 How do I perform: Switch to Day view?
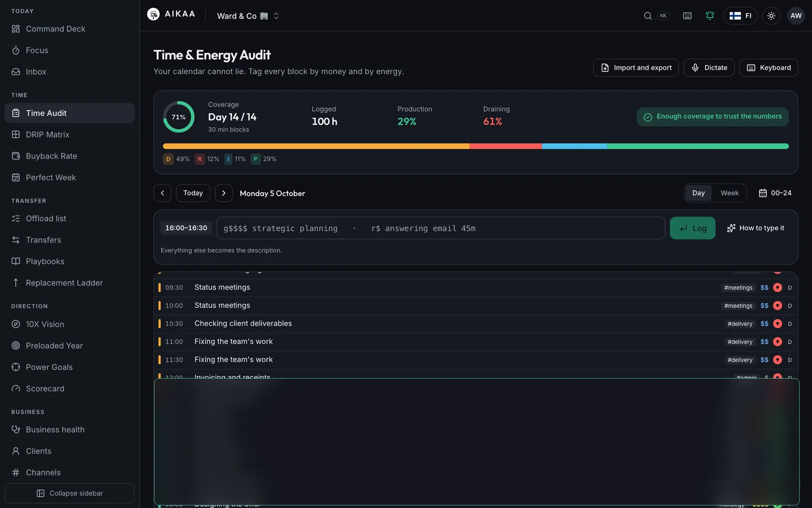[698, 193]
